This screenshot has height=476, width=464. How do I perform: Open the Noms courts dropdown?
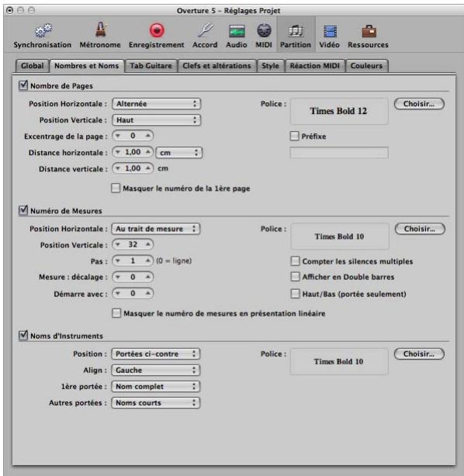156,403
